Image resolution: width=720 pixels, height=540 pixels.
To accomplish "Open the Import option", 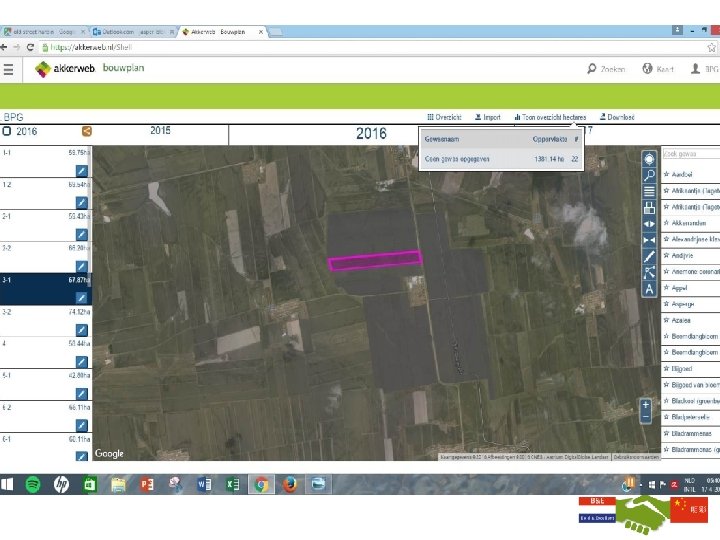I will click(x=488, y=117).
